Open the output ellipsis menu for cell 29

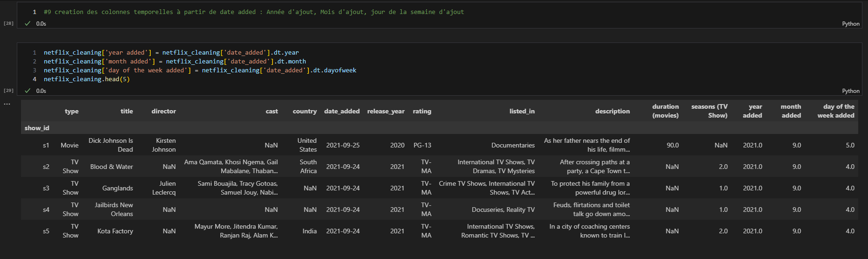coord(7,104)
